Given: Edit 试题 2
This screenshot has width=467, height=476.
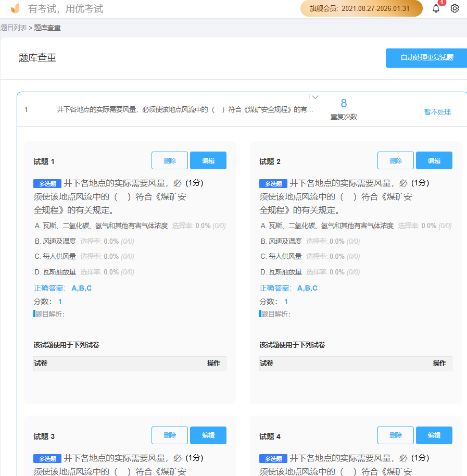Looking at the screenshot, I should [434, 160].
